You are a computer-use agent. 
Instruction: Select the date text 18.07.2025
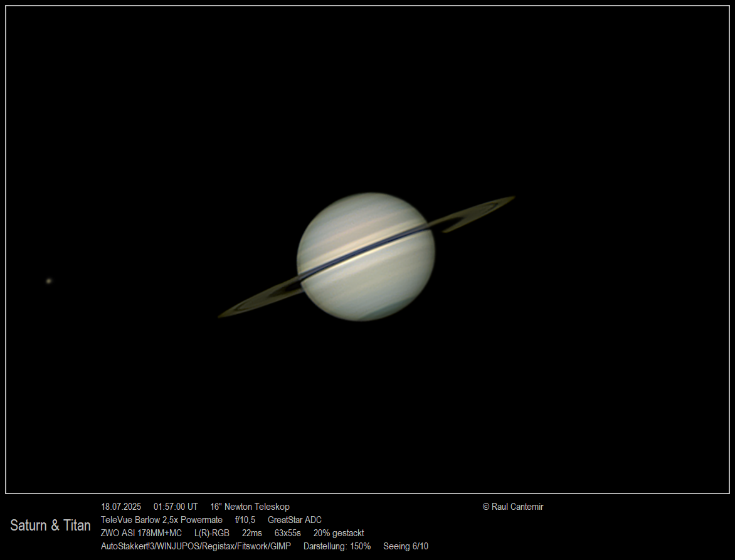(x=121, y=507)
